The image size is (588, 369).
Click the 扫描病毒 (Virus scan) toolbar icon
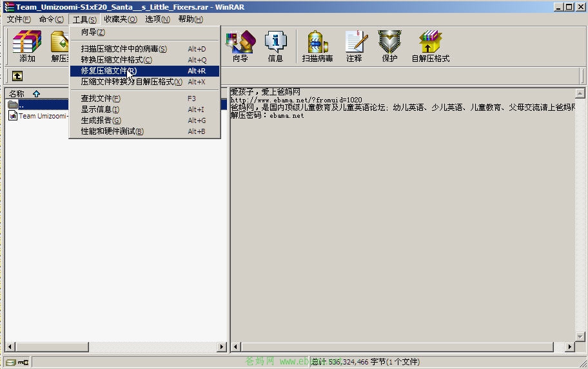[x=317, y=46]
